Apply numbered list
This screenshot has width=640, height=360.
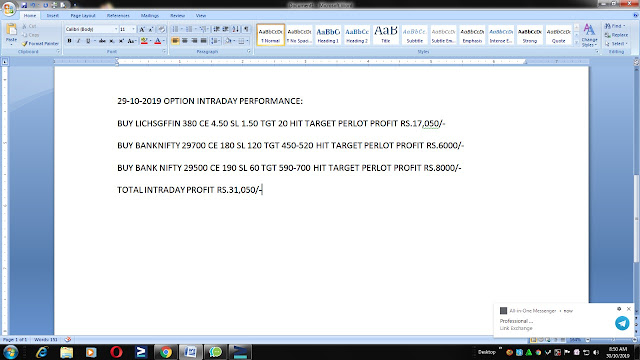[x=189, y=29]
